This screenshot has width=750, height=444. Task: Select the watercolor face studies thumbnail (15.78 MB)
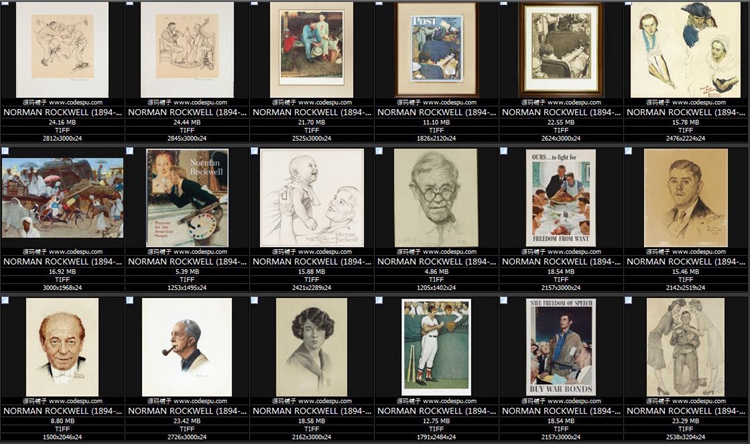685,50
